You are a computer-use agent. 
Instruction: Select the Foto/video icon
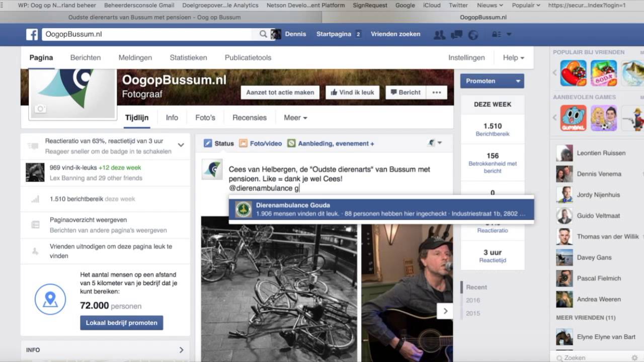pos(243,143)
